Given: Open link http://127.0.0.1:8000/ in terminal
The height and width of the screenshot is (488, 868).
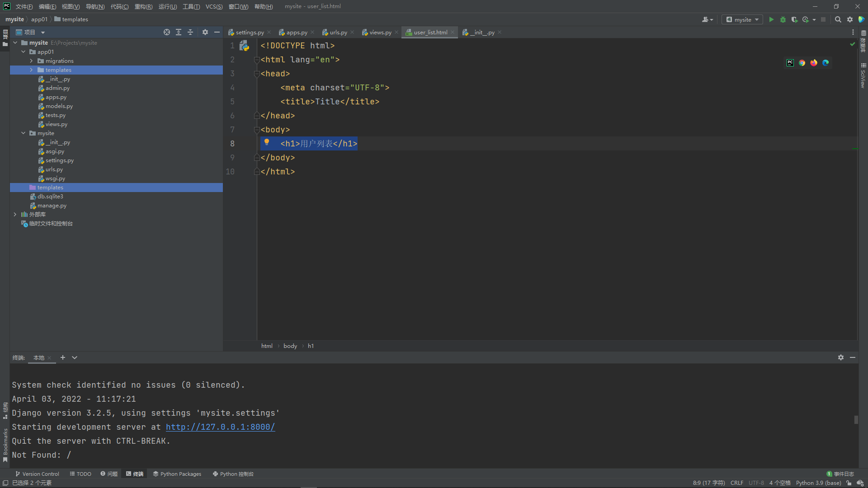Looking at the screenshot, I should click(220, 427).
